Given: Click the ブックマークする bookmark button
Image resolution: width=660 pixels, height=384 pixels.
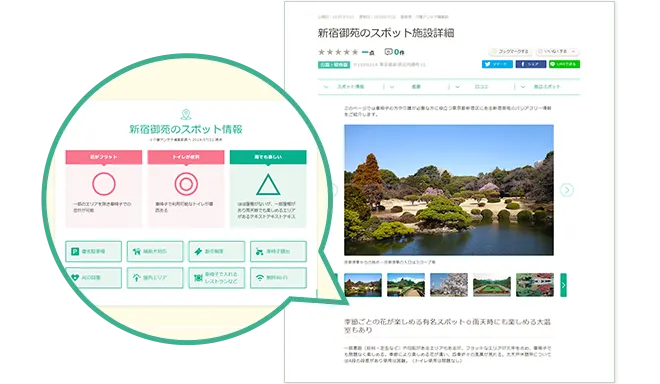Looking at the screenshot, I should (x=510, y=51).
